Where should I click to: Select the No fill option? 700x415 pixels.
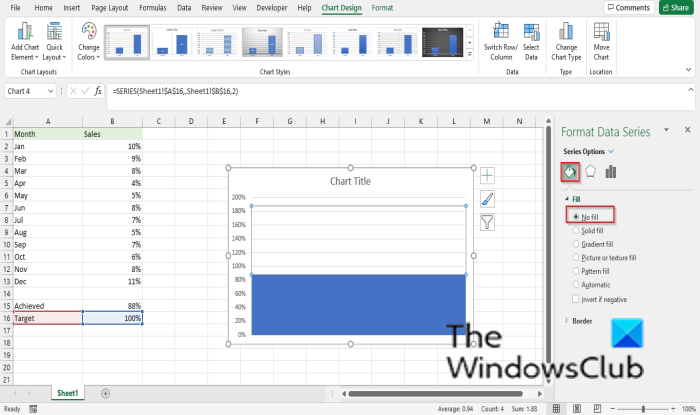tap(586, 217)
